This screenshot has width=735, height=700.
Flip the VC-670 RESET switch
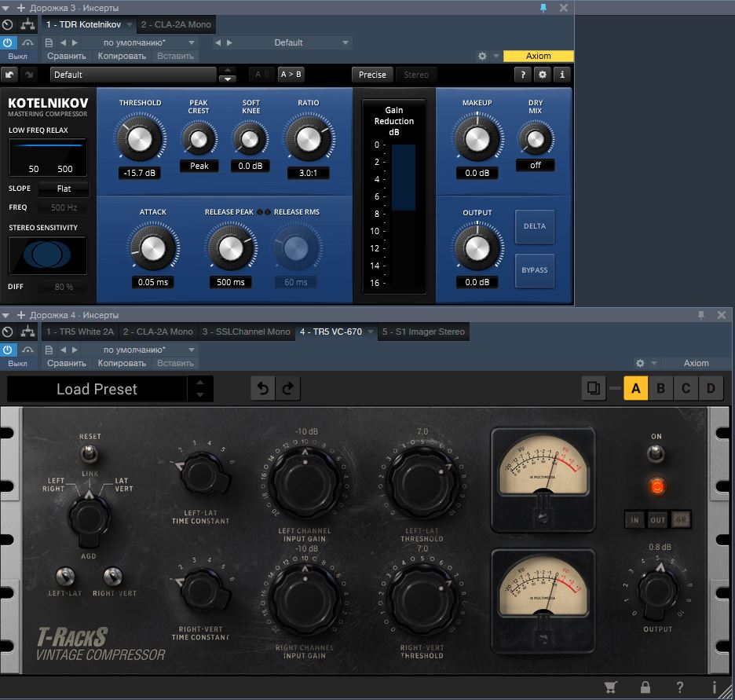coord(89,453)
